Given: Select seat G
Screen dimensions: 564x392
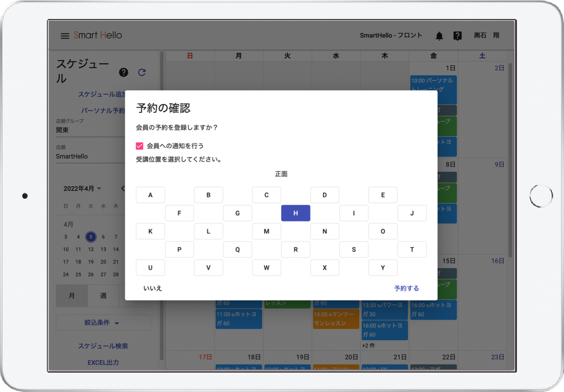Looking at the screenshot, I should (237, 213).
